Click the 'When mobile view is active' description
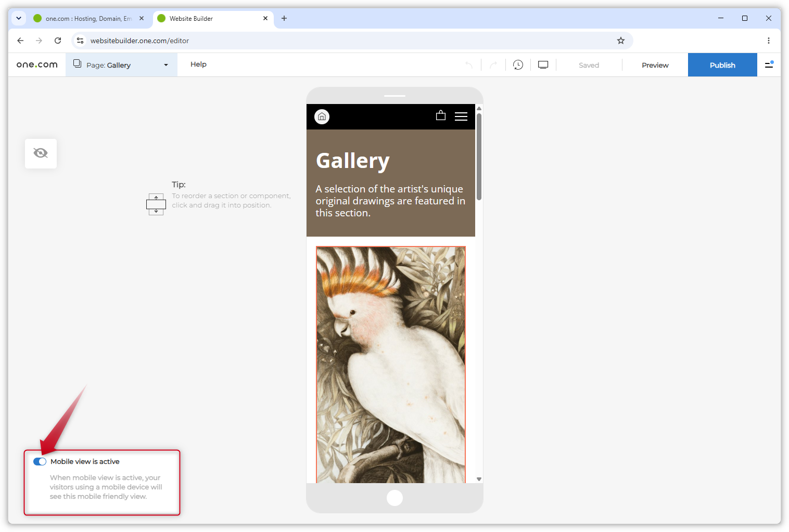789x532 pixels. (x=106, y=487)
